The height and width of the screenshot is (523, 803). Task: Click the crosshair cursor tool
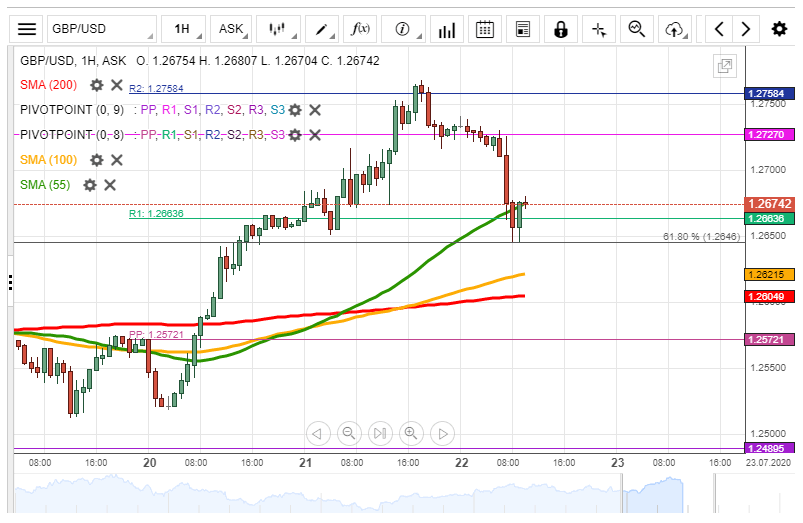(599, 29)
